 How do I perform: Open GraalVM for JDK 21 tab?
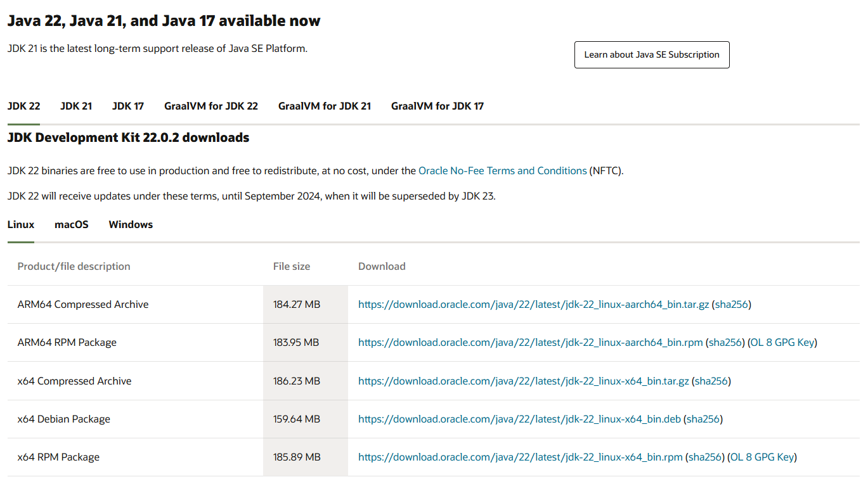point(325,106)
